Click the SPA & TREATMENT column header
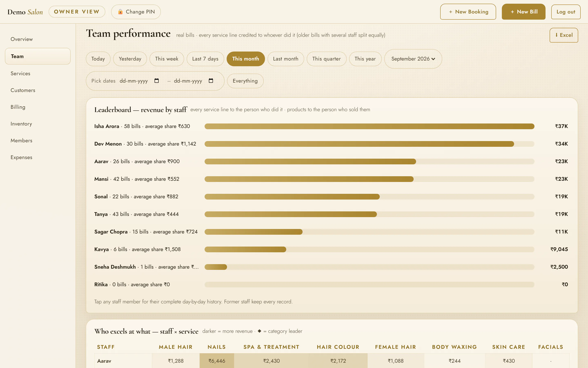The image size is (588, 368). click(271, 347)
